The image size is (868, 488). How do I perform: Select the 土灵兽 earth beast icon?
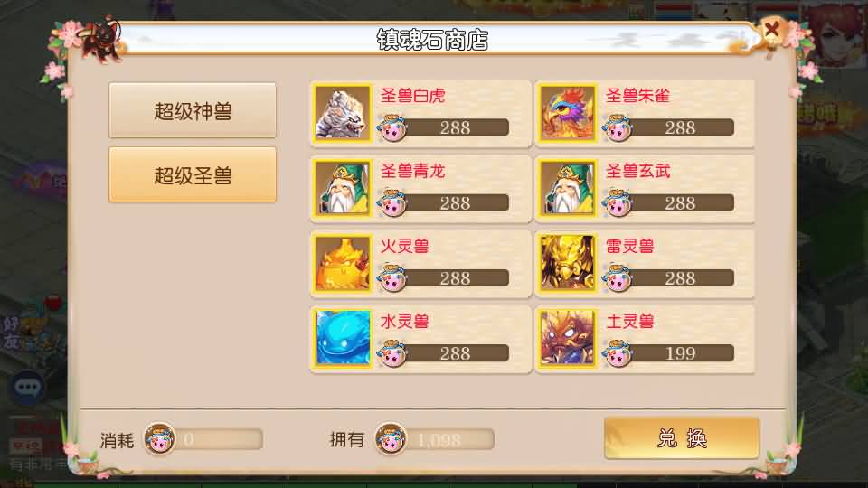pyautogui.click(x=568, y=338)
